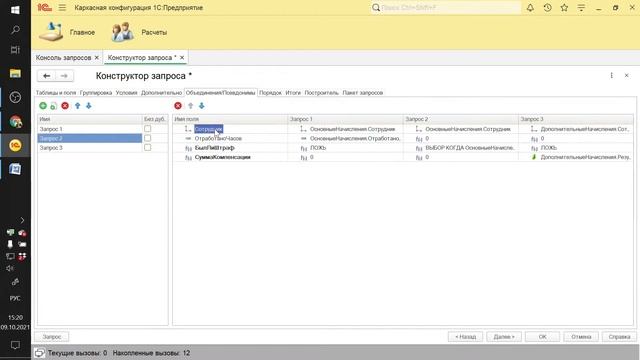Click the Далее button

coord(504,337)
